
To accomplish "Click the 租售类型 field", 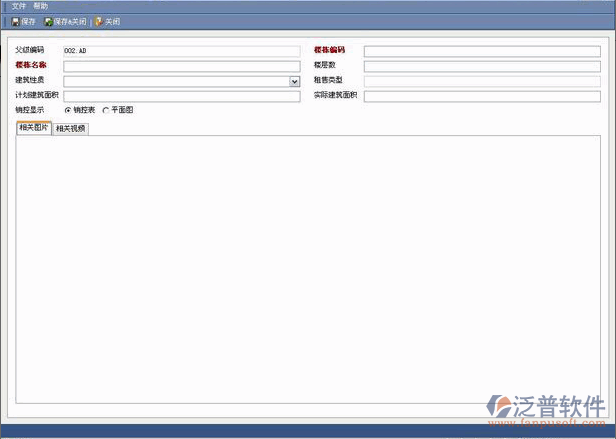I will pyautogui.click(x=482, y=81).
